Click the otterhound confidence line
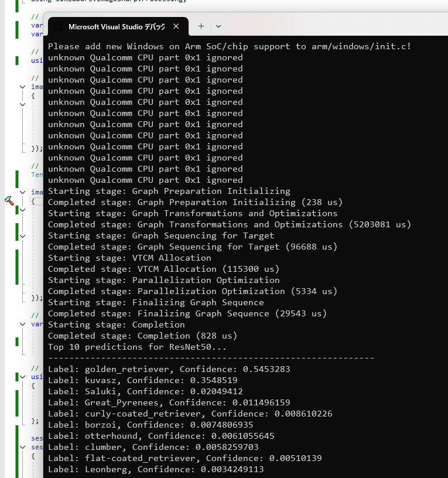The width and height of the screenshot is (448, 478). (161, 436)
